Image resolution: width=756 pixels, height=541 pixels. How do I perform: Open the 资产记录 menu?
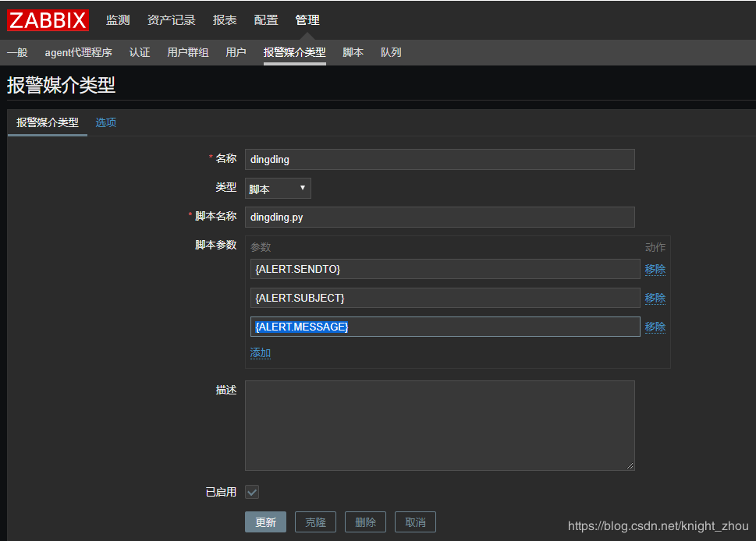pos(171,20)
